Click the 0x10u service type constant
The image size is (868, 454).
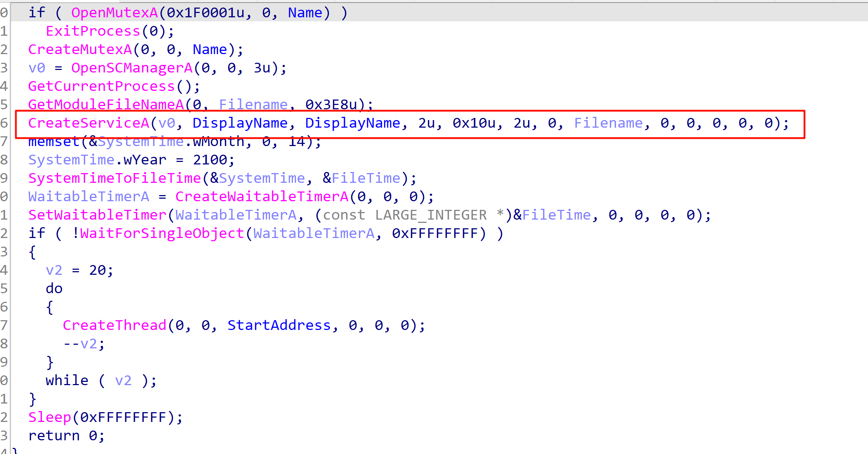click(x=474, y=123)
